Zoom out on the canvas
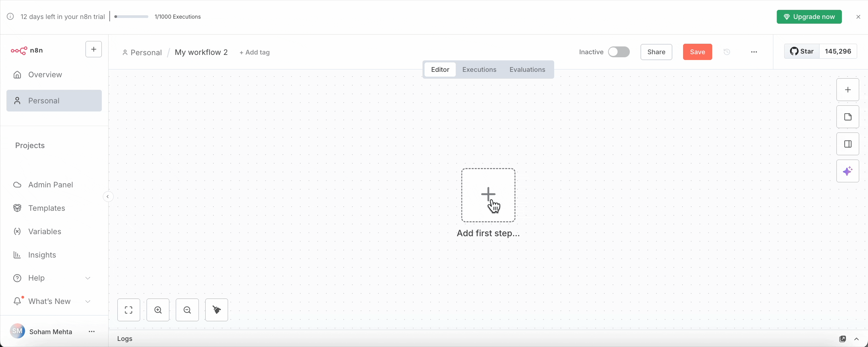The height and width of the screenshot is (347, 868). (187, 310)
